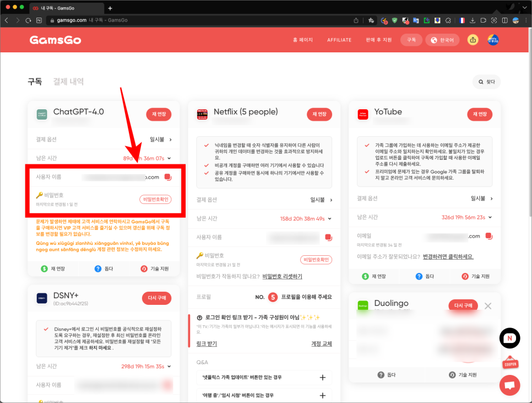Expand YoTube payment option 일시불

click(482, 198)
